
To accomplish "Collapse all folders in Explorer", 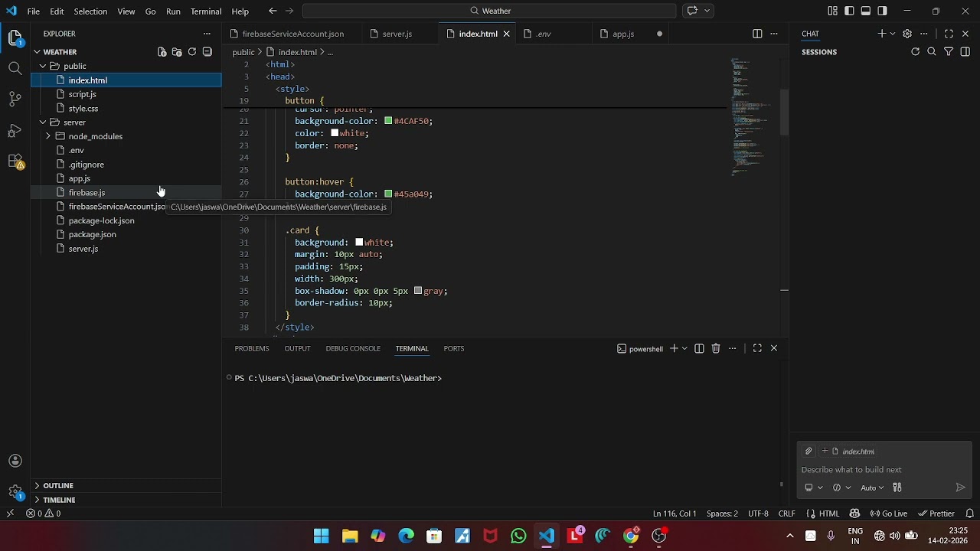I will point(207,52).
